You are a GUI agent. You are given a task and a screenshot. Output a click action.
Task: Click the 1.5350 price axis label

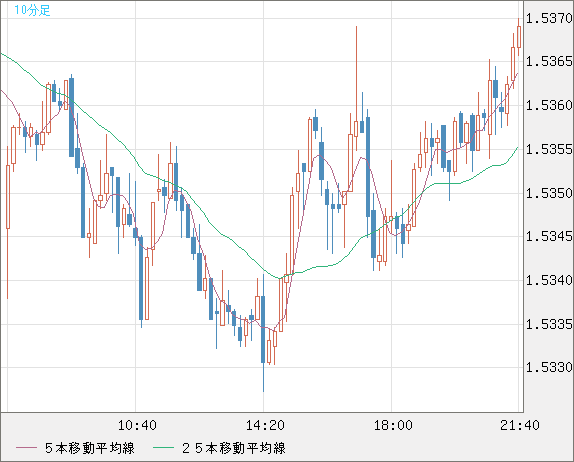pos(549,193)
